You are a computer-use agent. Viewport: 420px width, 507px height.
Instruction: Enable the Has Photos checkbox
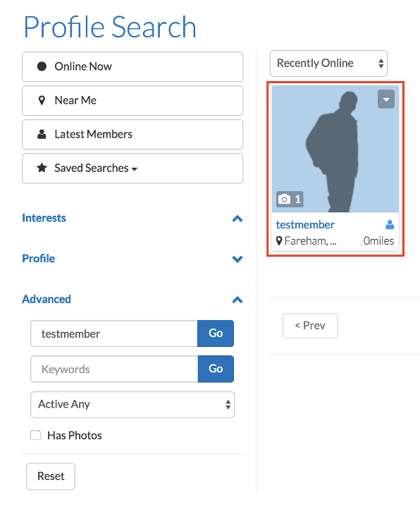point(35,435)
